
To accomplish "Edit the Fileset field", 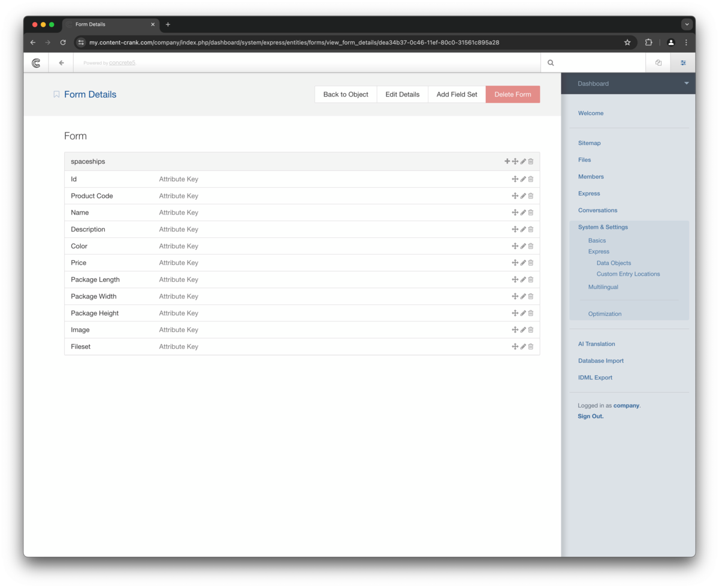I will point(523,347).
